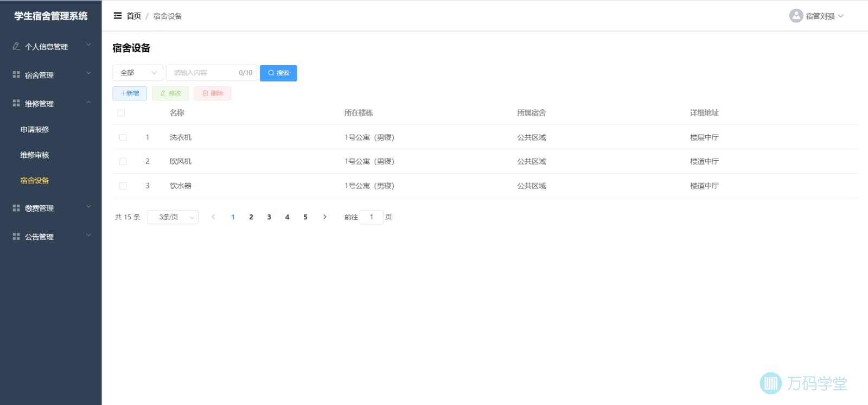Check the row checkbox for 洗衣机

(123, 137)
